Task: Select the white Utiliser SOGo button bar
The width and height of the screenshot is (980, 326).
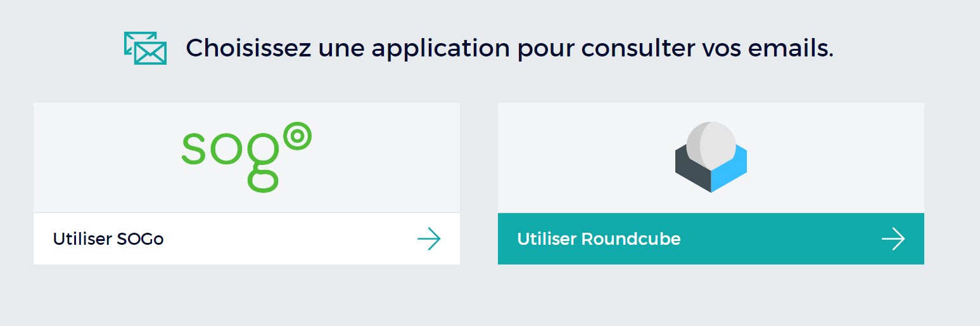Action: (246, 239)
